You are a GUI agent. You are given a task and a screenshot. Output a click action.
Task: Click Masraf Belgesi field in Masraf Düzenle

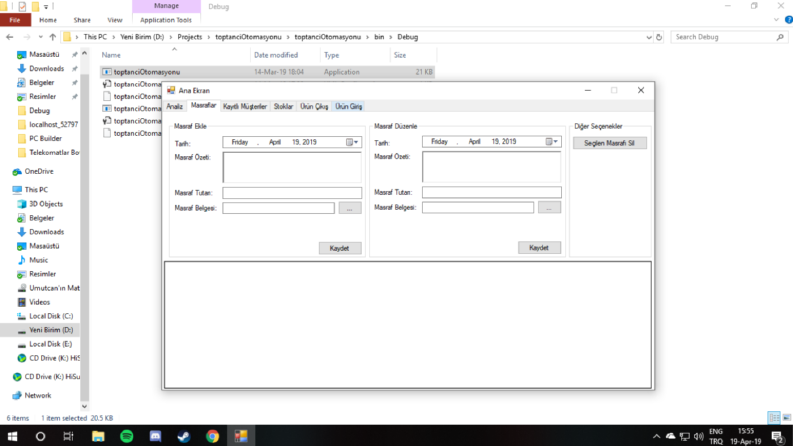478,208
